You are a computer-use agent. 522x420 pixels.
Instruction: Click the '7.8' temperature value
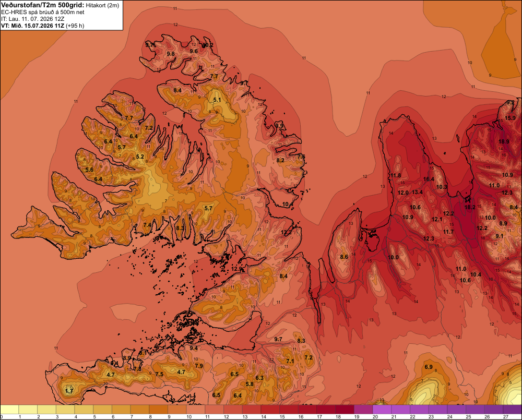point(137,369)
